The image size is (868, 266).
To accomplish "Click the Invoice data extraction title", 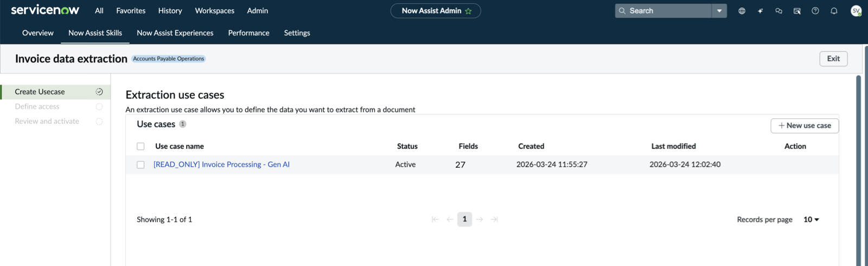I will click(71, 59).
